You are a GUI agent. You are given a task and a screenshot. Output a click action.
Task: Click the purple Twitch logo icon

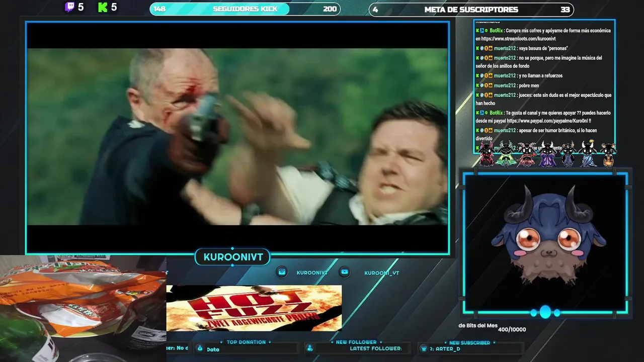click(x=69, y=7)
